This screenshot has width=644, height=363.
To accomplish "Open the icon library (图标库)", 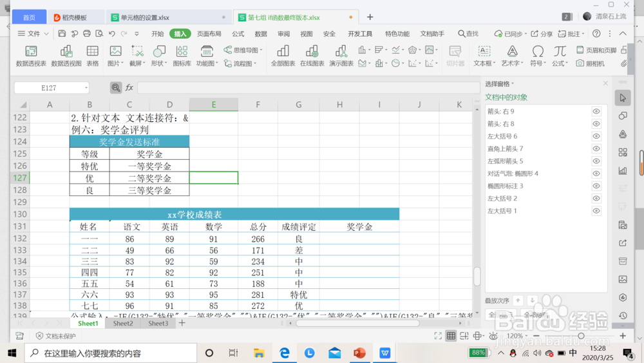I will click(x=182, y=56).
